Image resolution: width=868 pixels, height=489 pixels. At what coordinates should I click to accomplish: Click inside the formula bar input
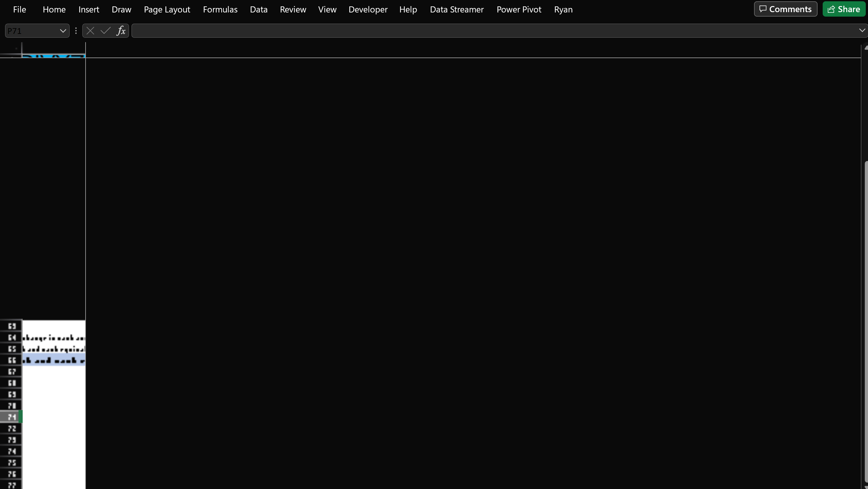[x=472, y=31]
